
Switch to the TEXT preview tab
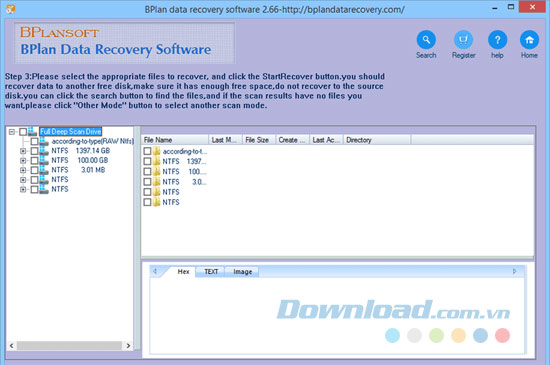[211, 272]
